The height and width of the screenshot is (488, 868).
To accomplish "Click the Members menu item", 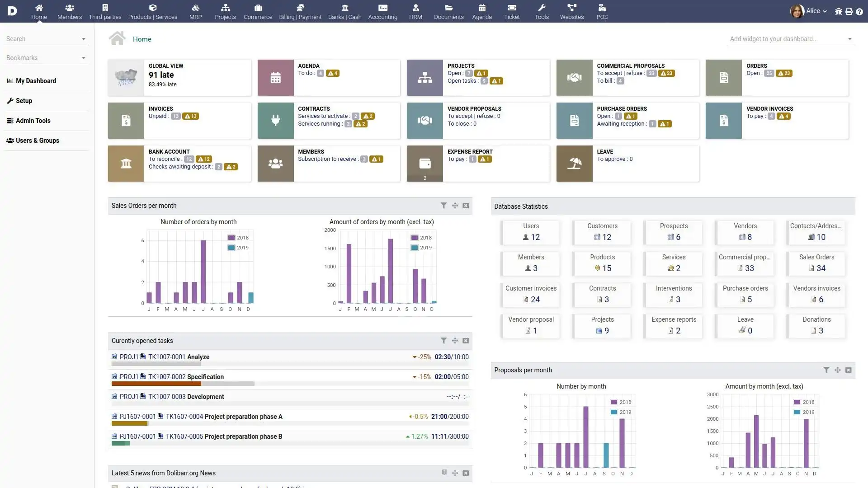I will click(69, 11).
